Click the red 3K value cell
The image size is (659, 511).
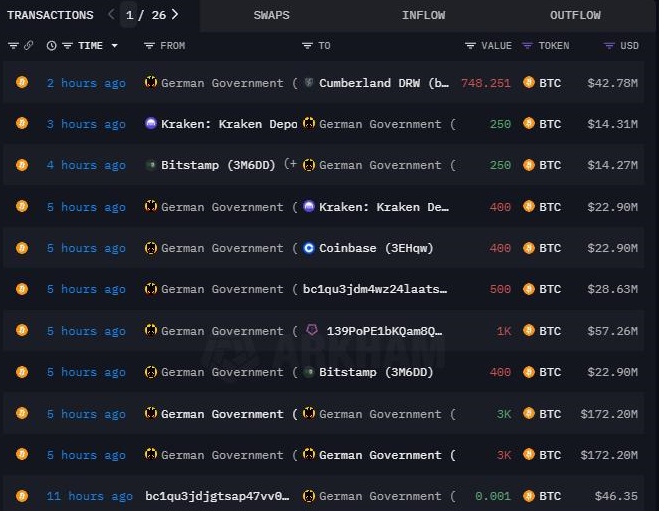click(x=504, y=455)
